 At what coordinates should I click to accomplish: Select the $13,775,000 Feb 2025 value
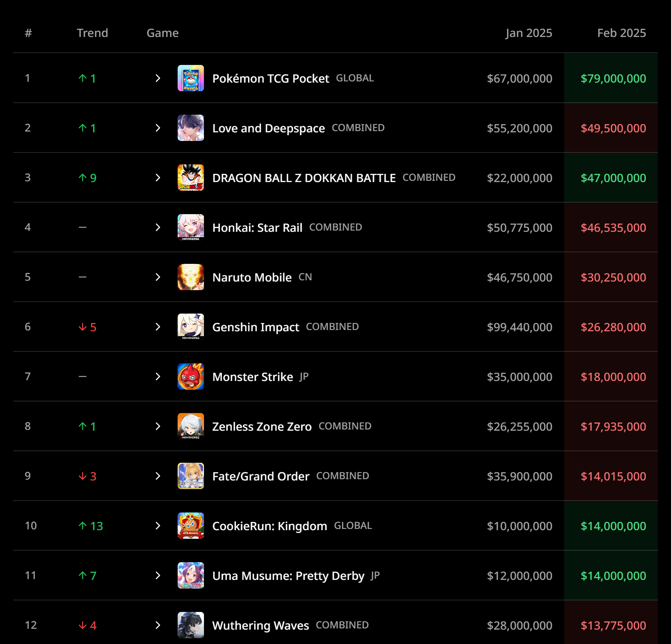coord(613,626)
